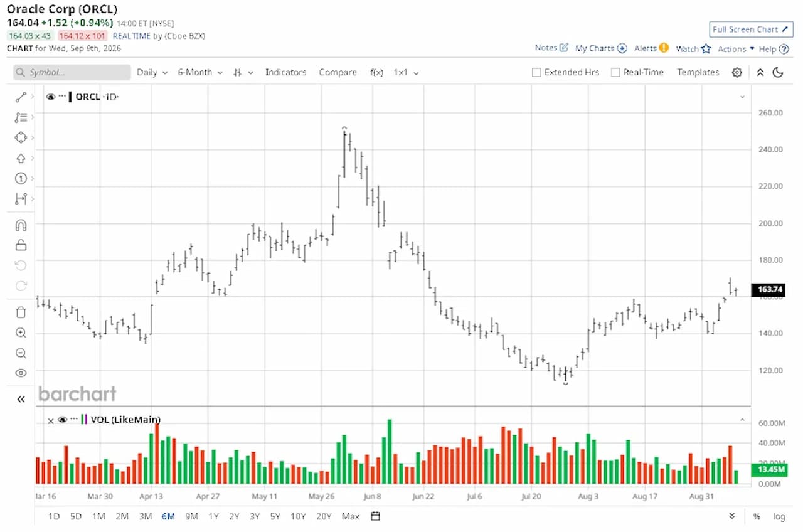The image size is (803, 532).
Task: Select the Max time range
Action: click(351, 516)
